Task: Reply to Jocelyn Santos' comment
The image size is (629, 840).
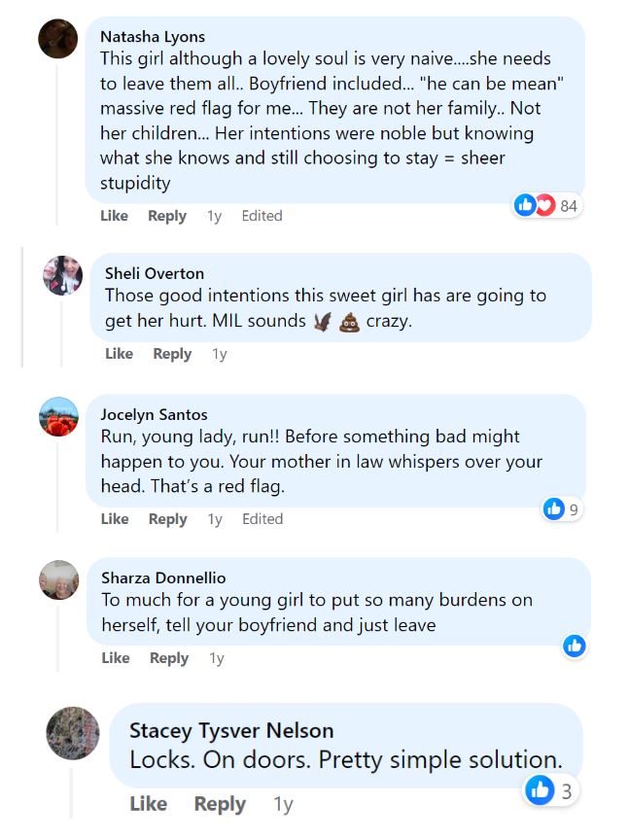Action: click(x=167, y=519)
